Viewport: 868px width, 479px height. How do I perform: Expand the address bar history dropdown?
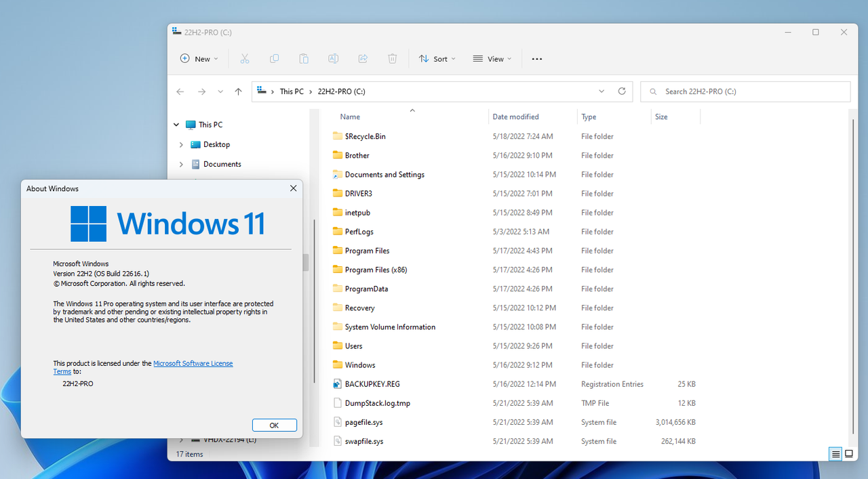pos(601,91)
